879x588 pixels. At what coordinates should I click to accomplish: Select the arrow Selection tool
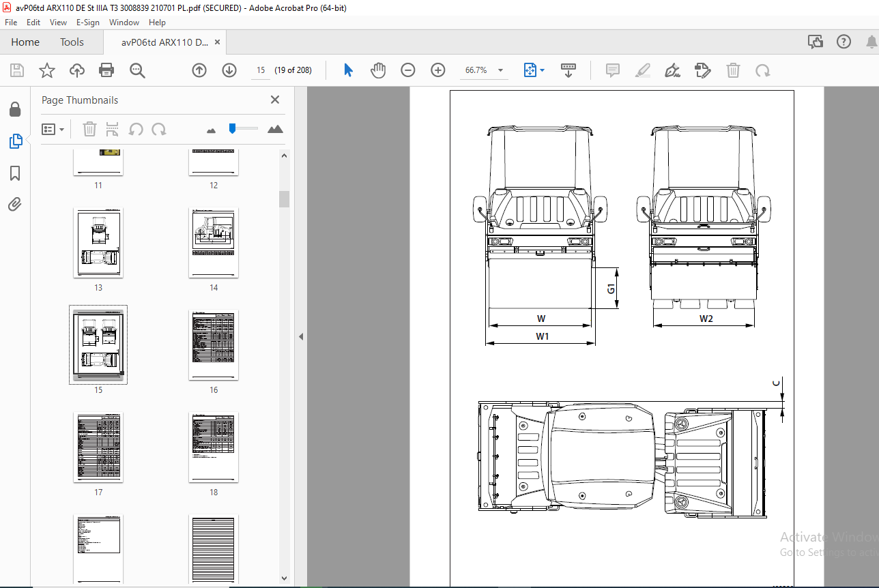[x=348, y=70]
